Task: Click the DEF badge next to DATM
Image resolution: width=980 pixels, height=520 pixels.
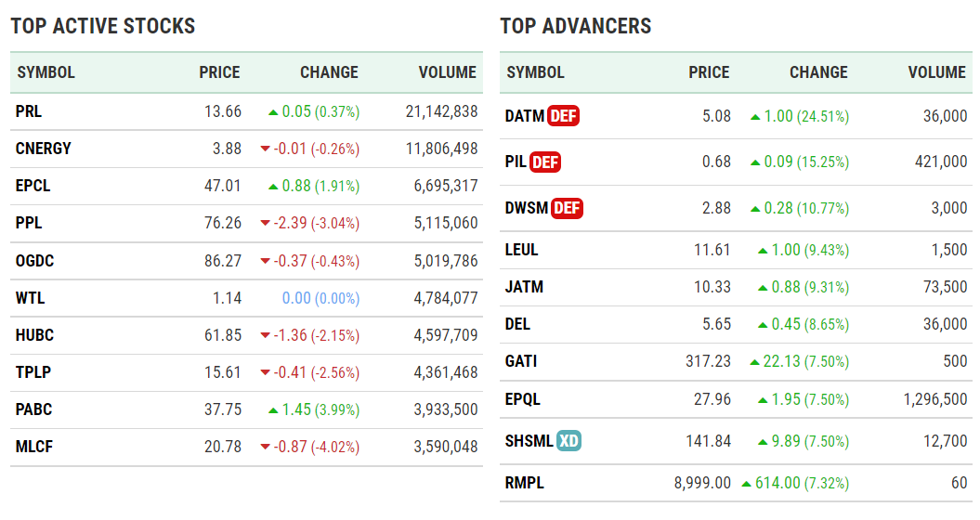Action: tap(564, 116)
